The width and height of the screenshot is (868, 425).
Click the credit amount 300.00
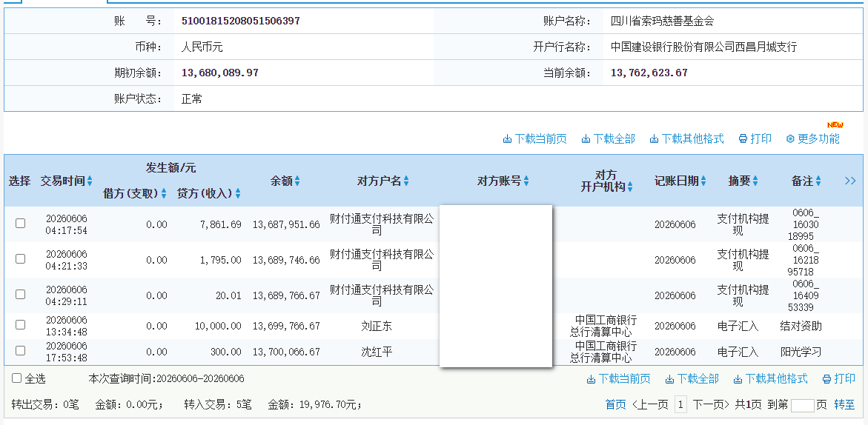226,352
